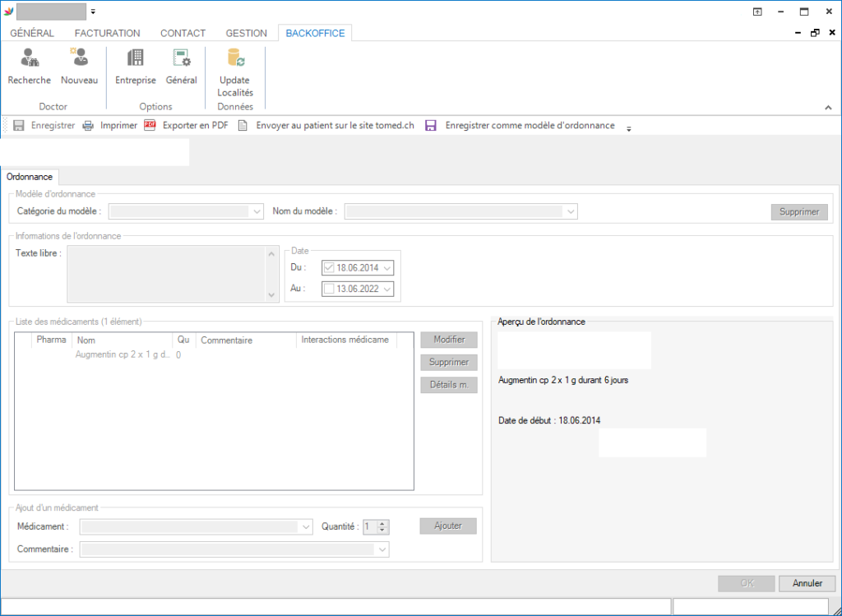Switch to the FACTURATION ribbon tab
Viewport: 842px width, 616px height.
(x=107, y=34)
